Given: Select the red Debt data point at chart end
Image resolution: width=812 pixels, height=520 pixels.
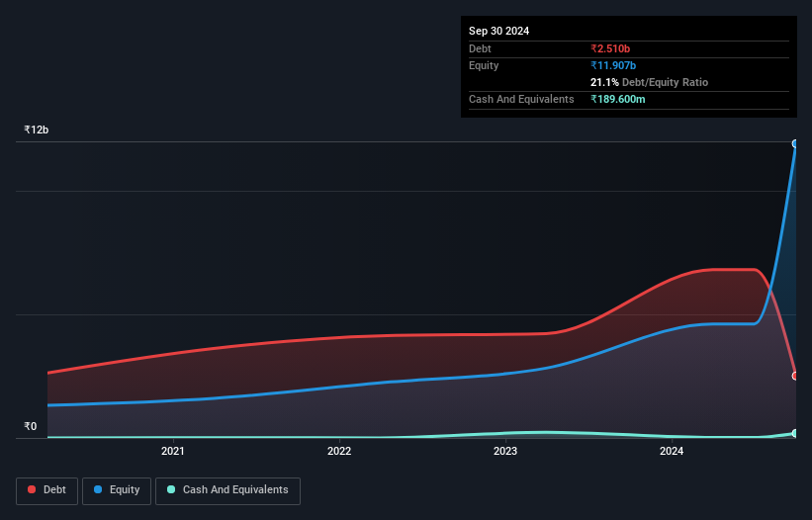Looking at the screenshot, I should (795, 376).
